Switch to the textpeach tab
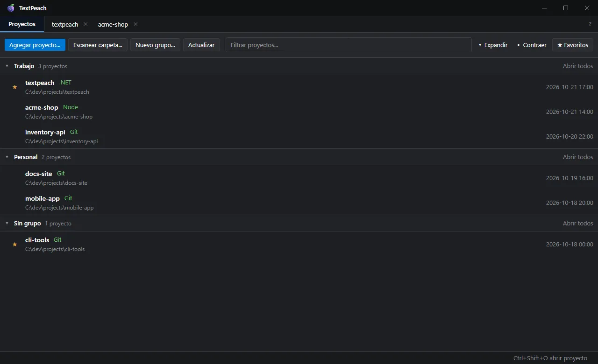The image size is (598, 364). click(x=65, y=24)
